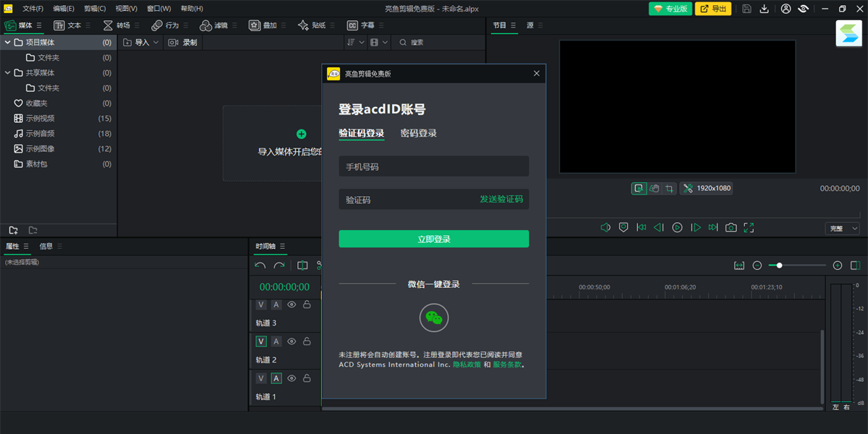Undo the last timeline action
Image resolution: width=868 pixels, height=434 pixels.
[x=260, y=265]
